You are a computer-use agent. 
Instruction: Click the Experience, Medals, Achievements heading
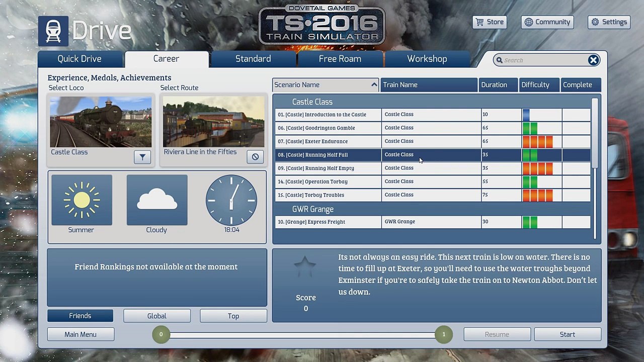pos(109,77)
